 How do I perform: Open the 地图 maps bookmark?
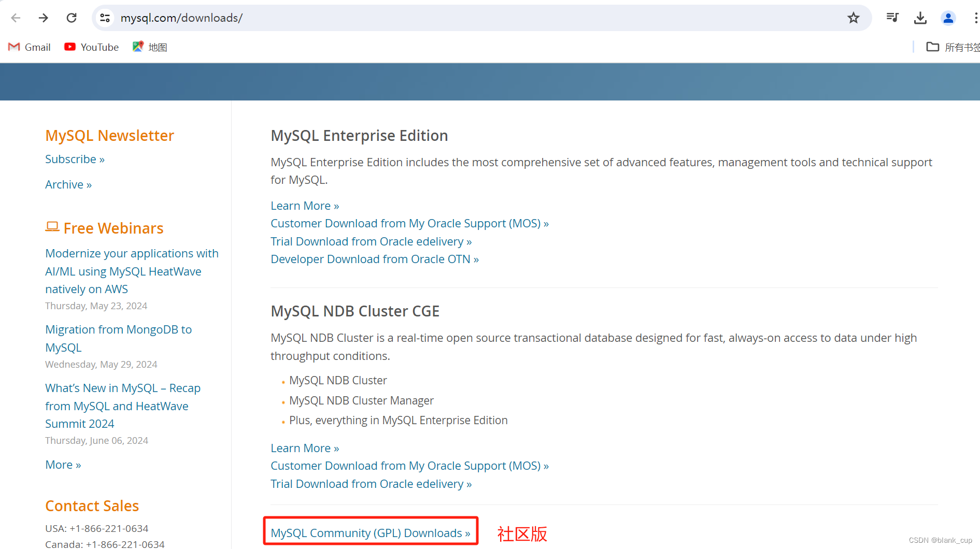point(150,47)
